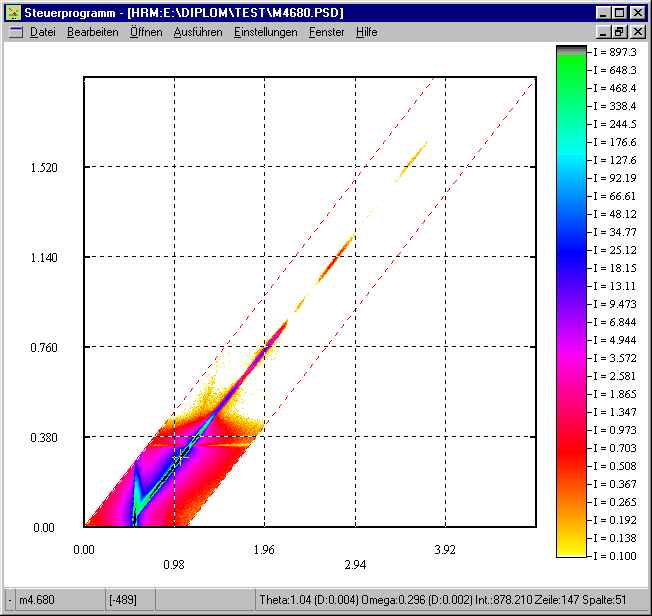
Task: Click the color scale label I = 0.265
Action: click(615, 502)
